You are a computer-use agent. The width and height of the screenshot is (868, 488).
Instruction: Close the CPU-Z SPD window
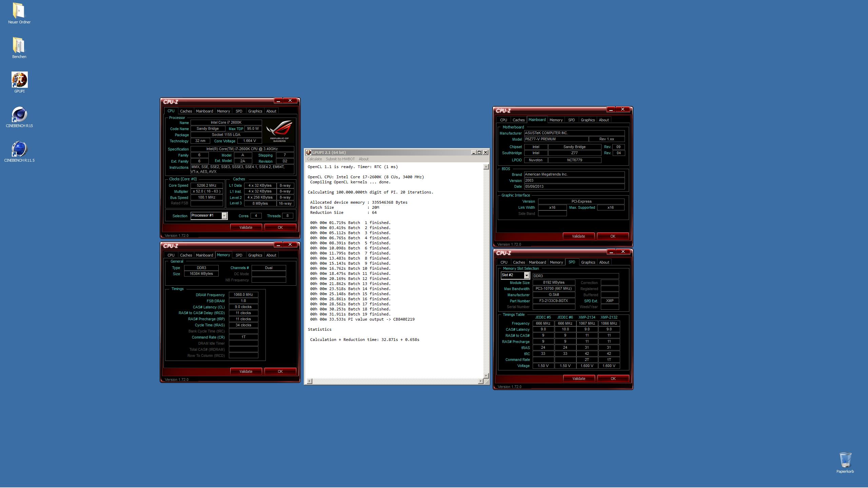click(x=623, y=252)
